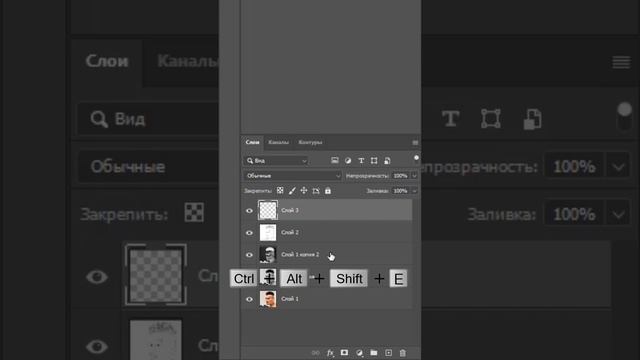Open the Вид filter type dropdown
Viewport: 640px width, 360px height.
tap(276, 161)
